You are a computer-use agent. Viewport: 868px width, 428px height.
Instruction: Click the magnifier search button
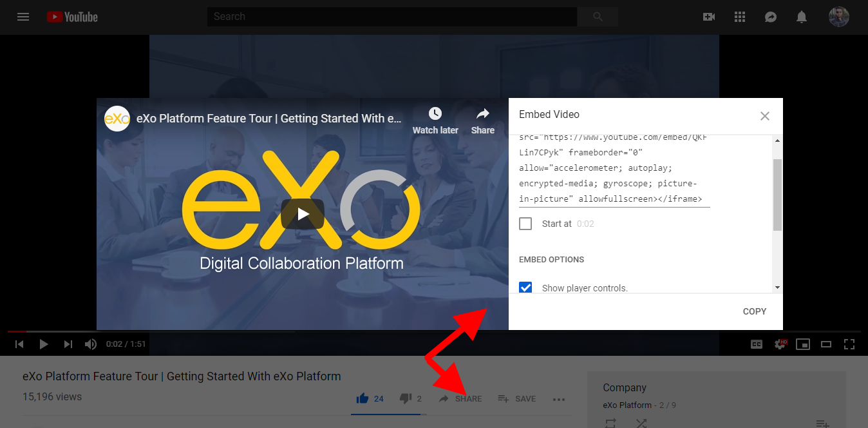click(x=598, y=17)
